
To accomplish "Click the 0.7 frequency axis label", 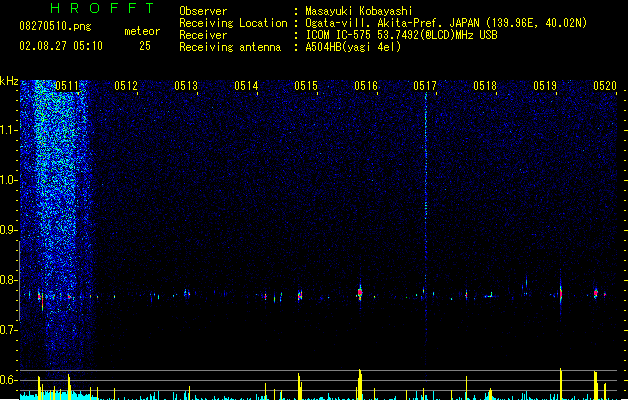I will tap(8, 330).
